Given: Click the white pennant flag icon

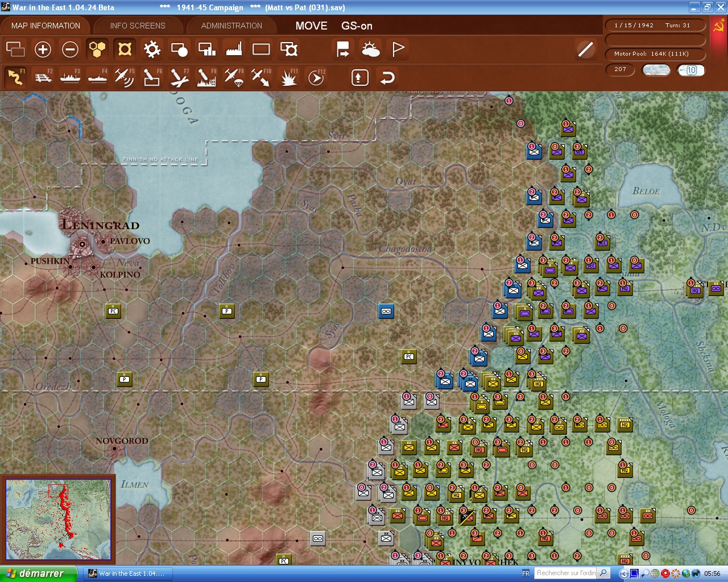Looking at the screenshot, I should 398,49.
